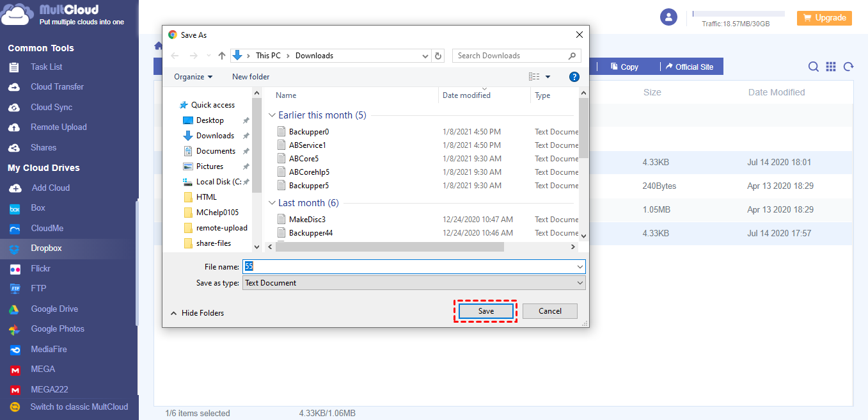Select Desktop in navigation pane
The height and width of the screenshot is (420, 868).
(x=210, y=120)
